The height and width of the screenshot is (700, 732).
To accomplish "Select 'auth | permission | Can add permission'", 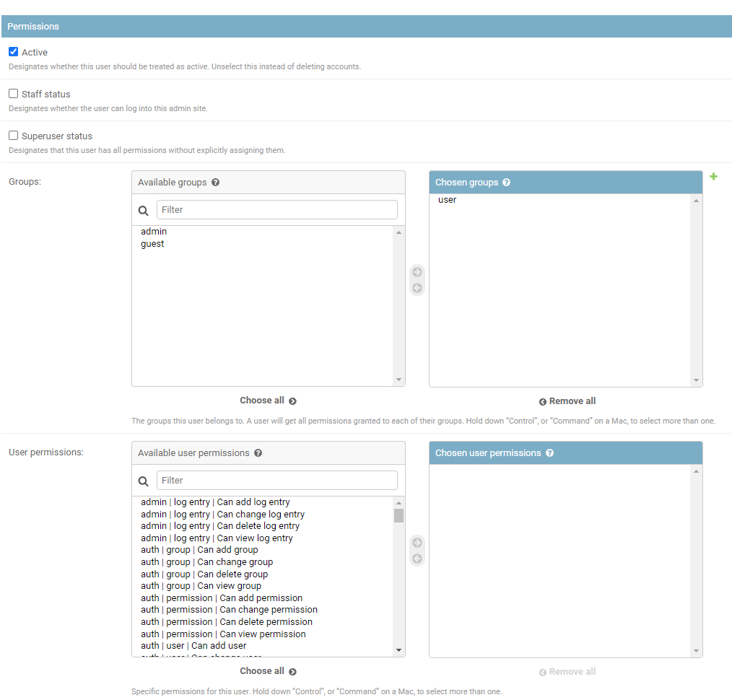I will coord(262,598).
